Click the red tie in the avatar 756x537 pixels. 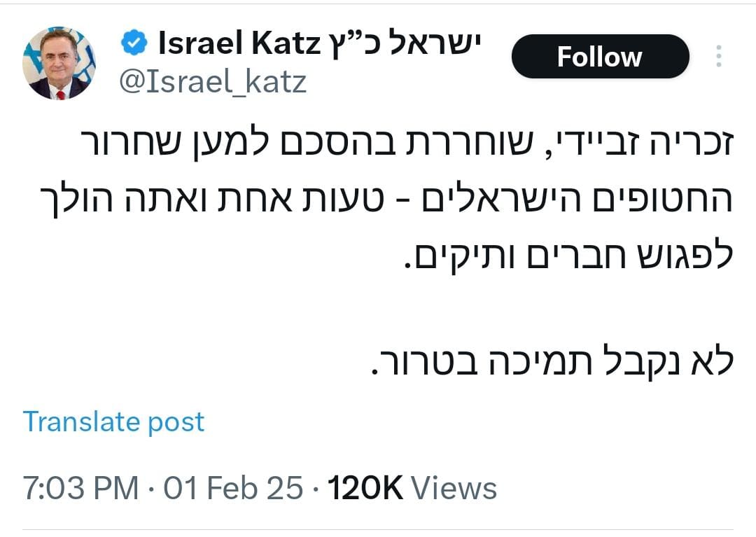(60, 94)
